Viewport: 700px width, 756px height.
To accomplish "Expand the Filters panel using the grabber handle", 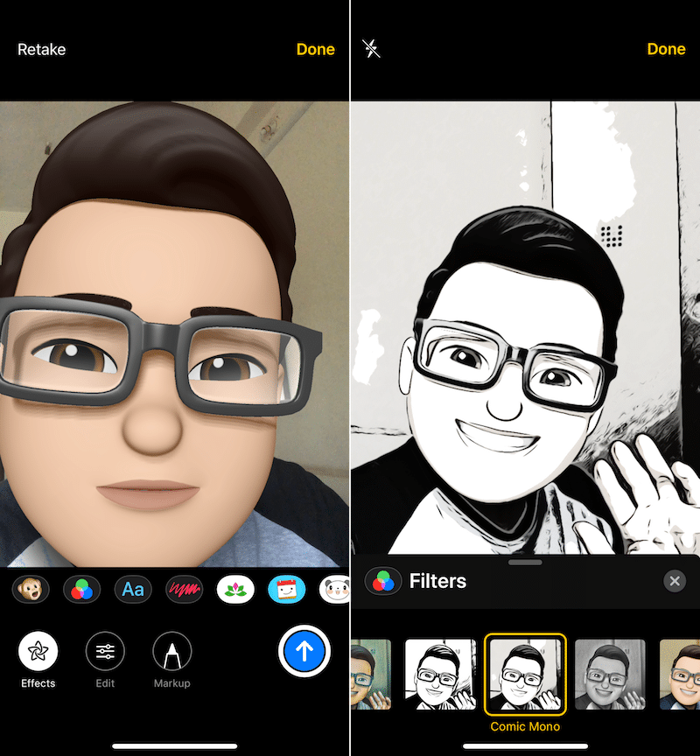I will 525,563.
